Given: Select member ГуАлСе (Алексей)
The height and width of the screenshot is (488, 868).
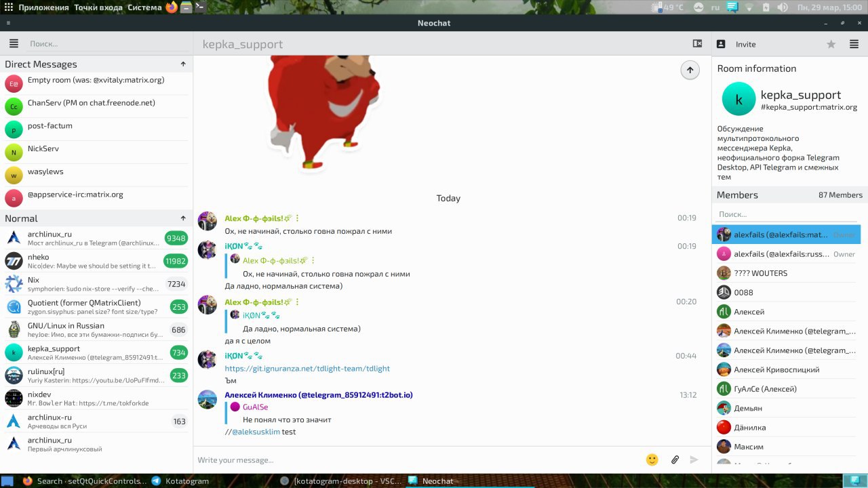Looking at the screenshot, I should [x=787, y=389].
